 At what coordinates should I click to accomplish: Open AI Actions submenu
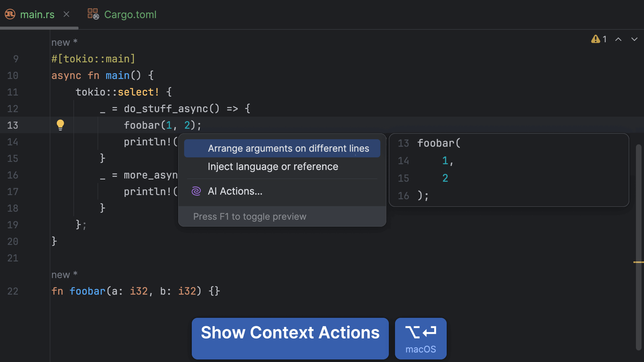pyautogui.click(x=235, y=191)
